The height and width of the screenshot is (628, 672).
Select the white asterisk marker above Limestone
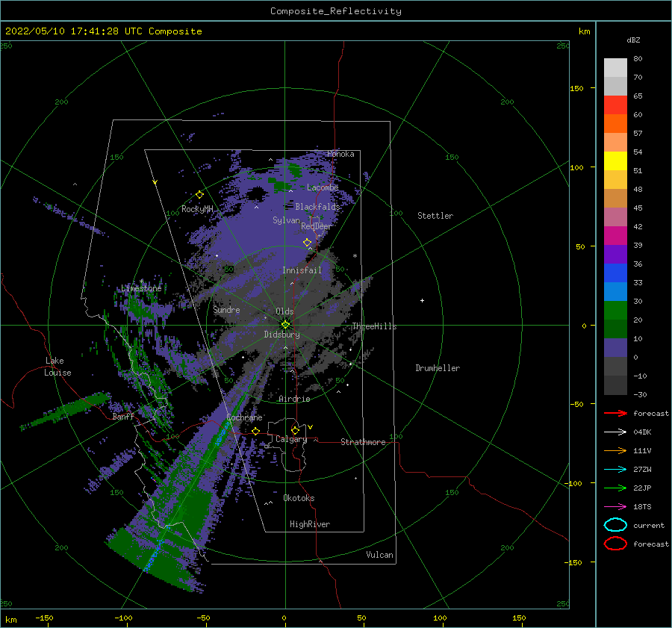pyautogui.click(x=141, y=282)
